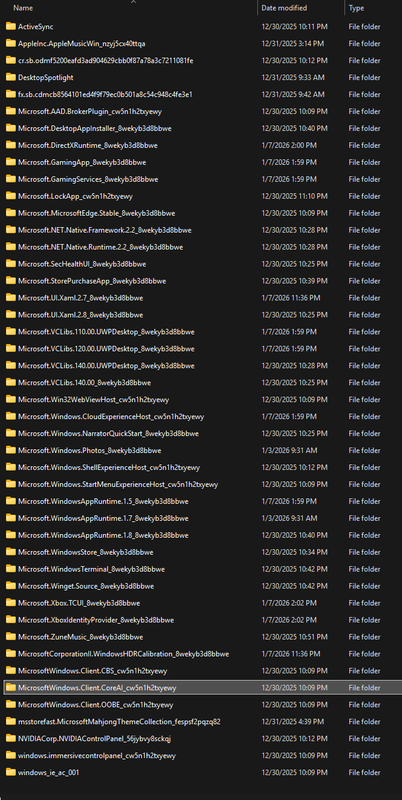Click Microsoft.NET.Native.Runtime.2.2 folder icon
402x800 pixels.
pyautogui.click(x=11, y=246)
